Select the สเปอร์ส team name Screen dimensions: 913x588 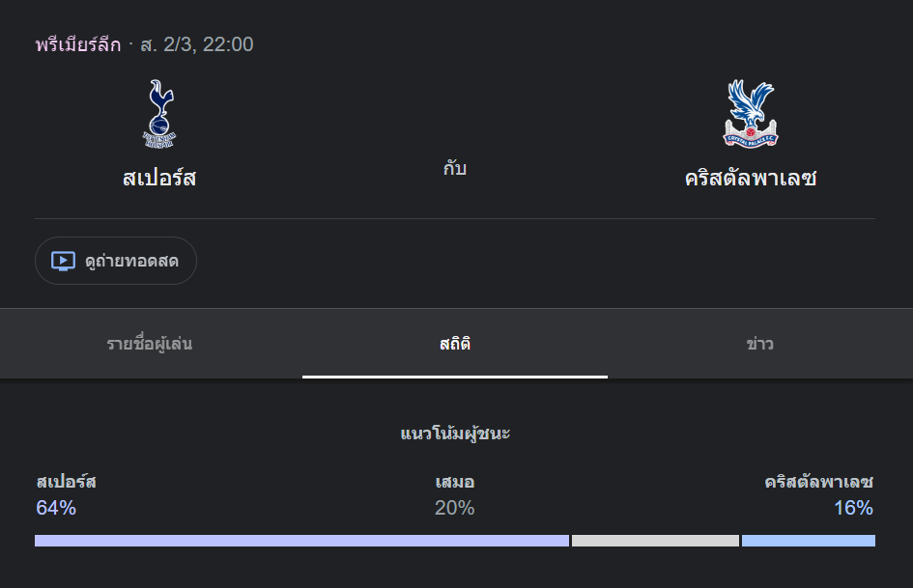[158, 178]
